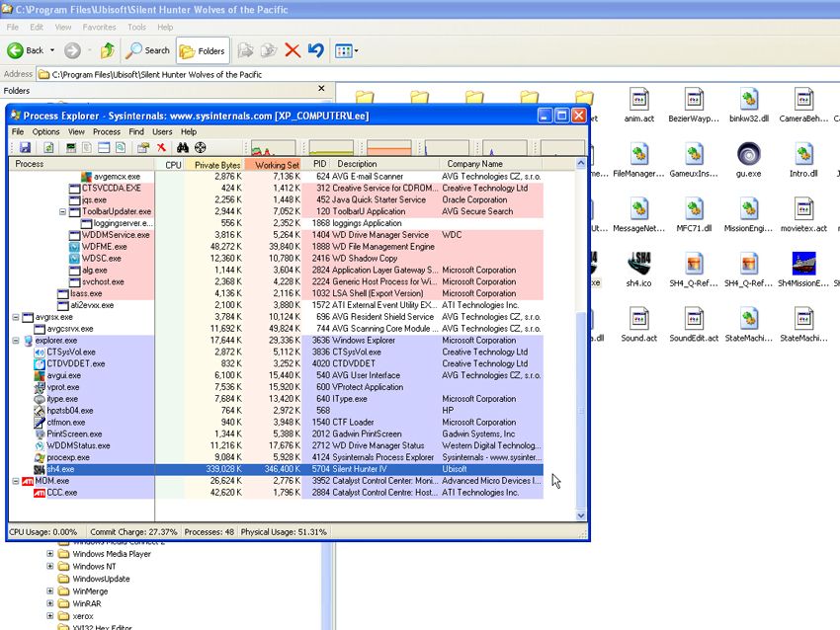Select the WDFME.exe process row

click(276, 247)
